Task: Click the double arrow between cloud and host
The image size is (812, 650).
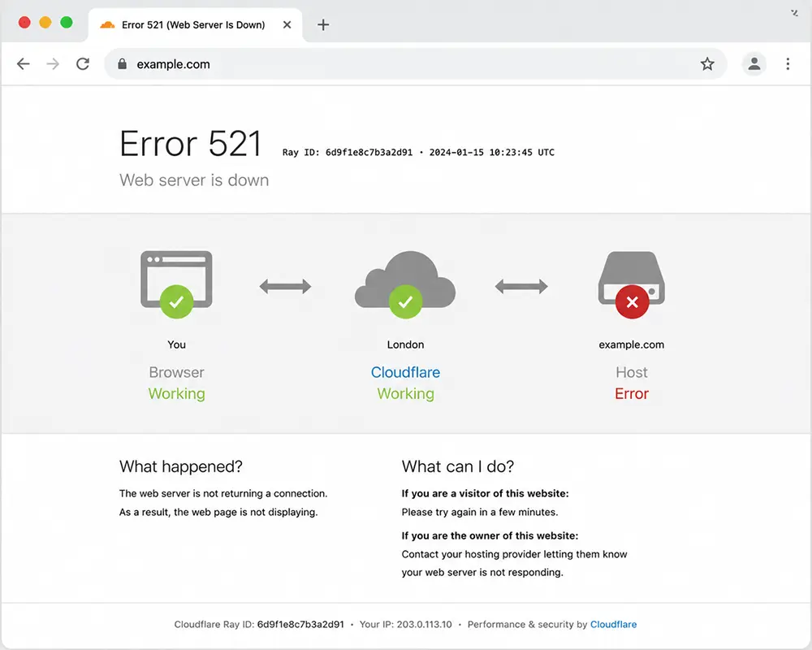Action: pos(521,286)
